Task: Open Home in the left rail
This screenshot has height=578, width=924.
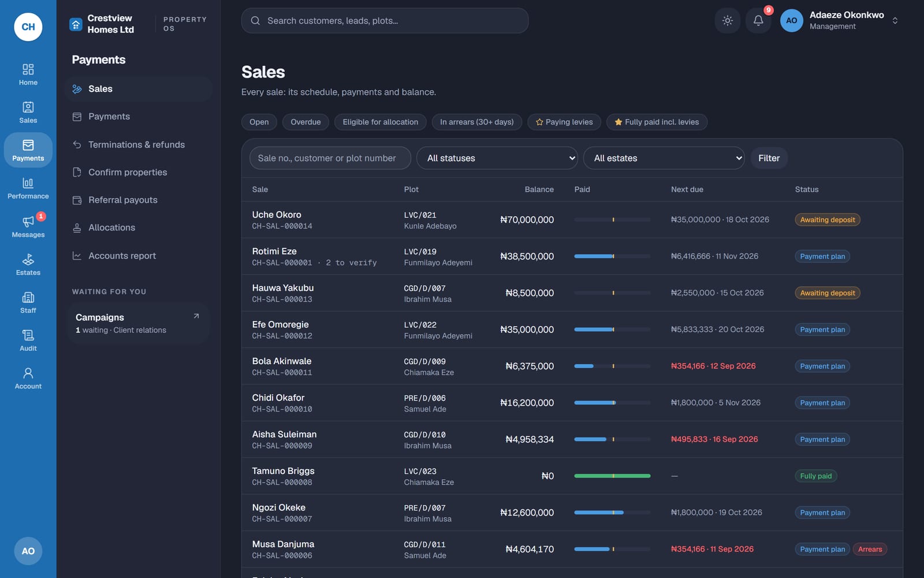Action: click(x=28, y=75)
